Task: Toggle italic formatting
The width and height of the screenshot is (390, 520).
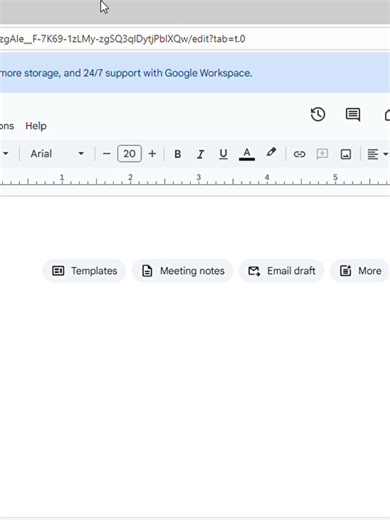Action: [200, 154]
